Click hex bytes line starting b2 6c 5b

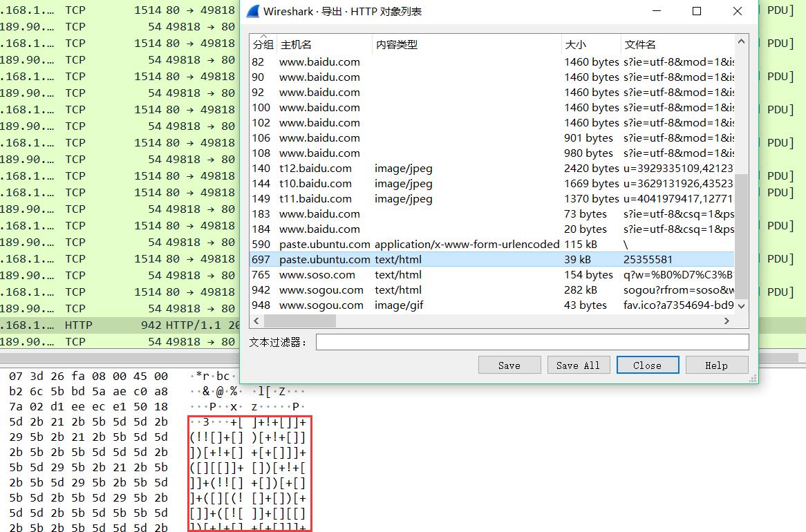(x=88, y=392)
